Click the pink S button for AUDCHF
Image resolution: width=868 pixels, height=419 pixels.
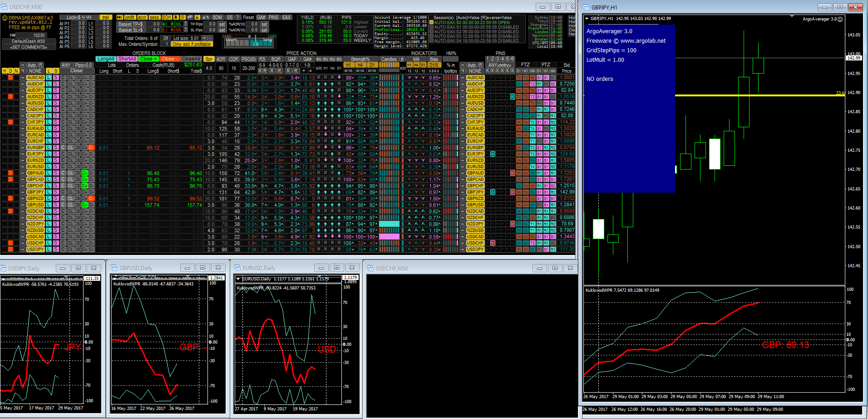55,84
